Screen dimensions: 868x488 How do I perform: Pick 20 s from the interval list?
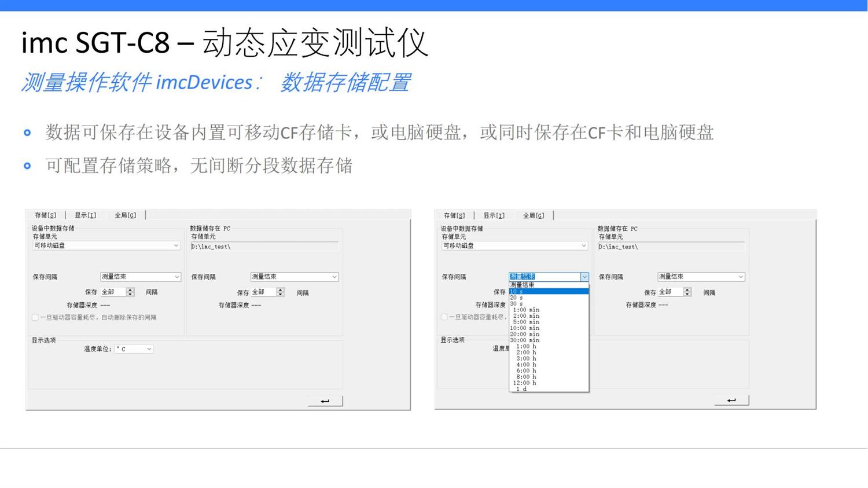pos(549,298)
